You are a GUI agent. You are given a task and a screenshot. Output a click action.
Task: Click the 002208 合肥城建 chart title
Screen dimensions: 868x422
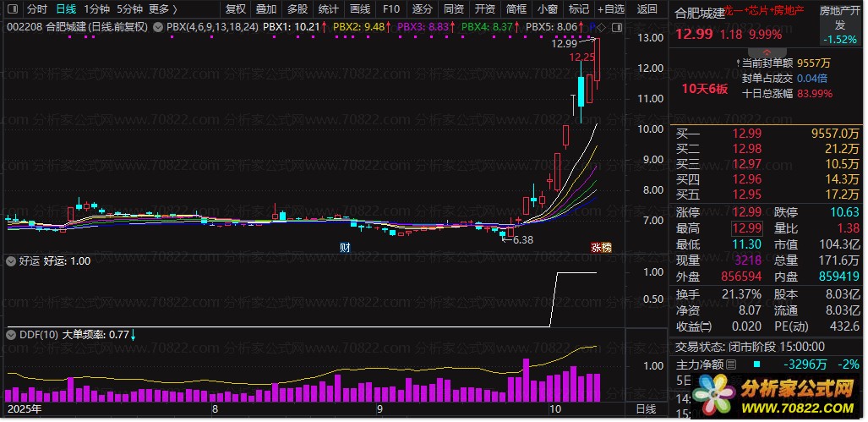(x=77, y=26)
